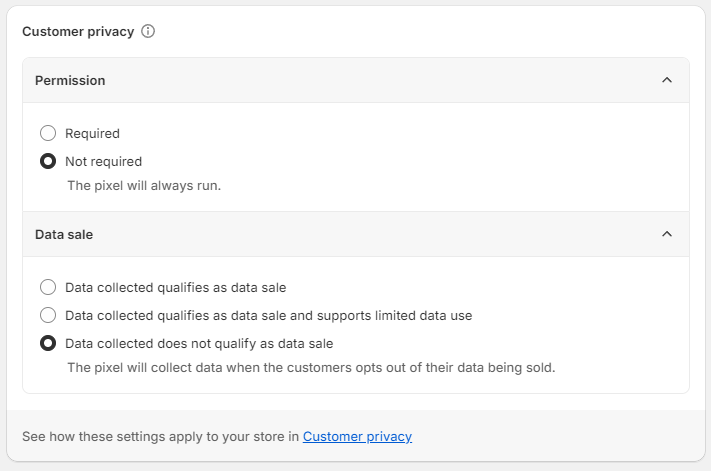
Task: Click the Permission section header title
Action: point(70,80)
